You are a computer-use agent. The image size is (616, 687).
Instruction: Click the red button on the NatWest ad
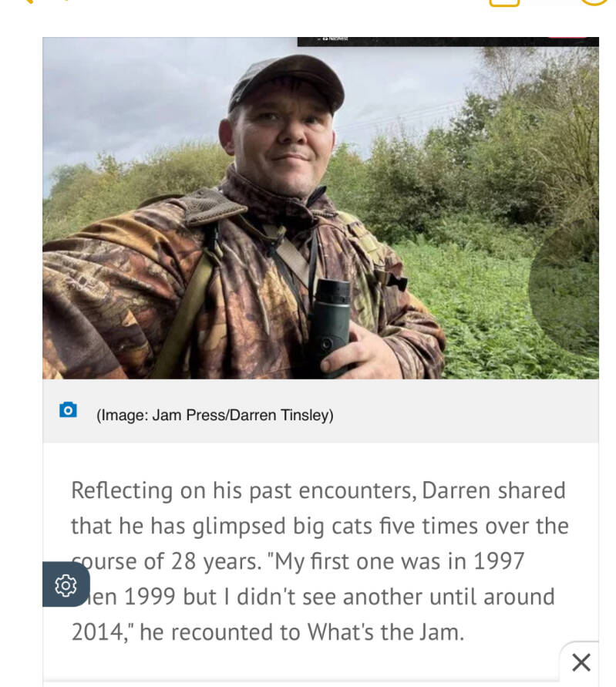click(x=567, y=37)
